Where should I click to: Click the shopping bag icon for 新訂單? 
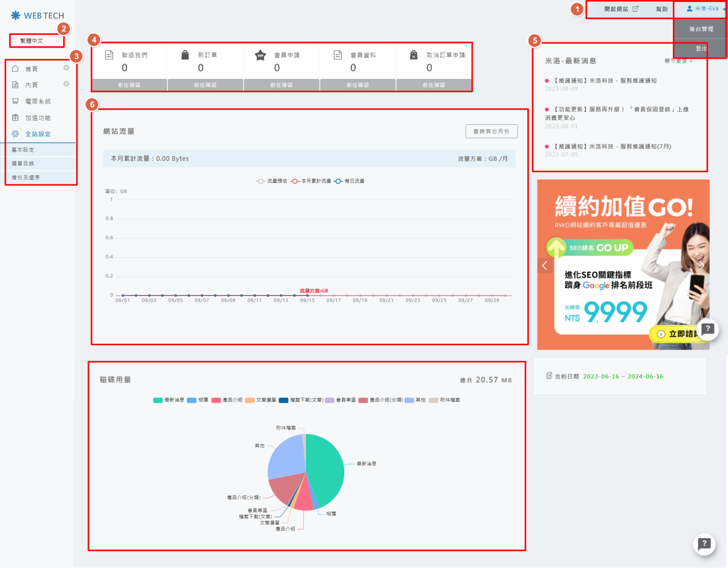coord(185,55)
